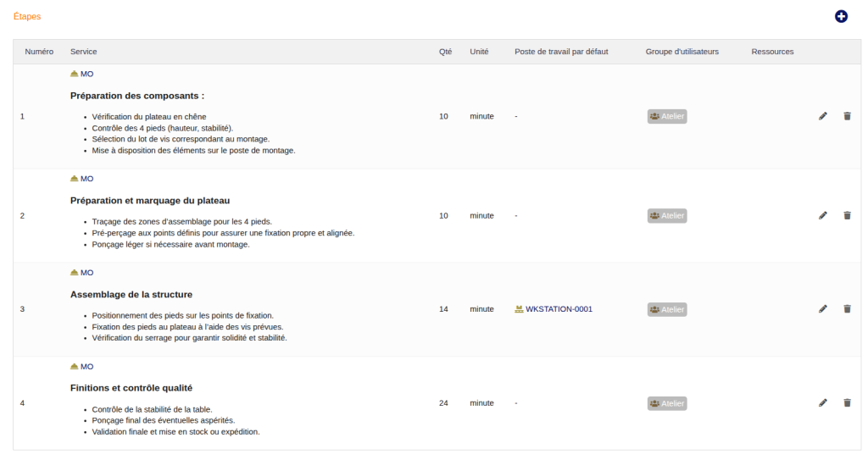Open MO service link in step 1
Viewport: 868px width, 460px height.
pos(86,75)
